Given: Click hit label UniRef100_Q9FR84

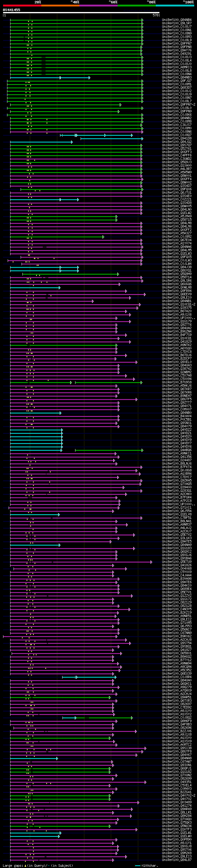Looking at the screenshot, I should pos(177,291).
